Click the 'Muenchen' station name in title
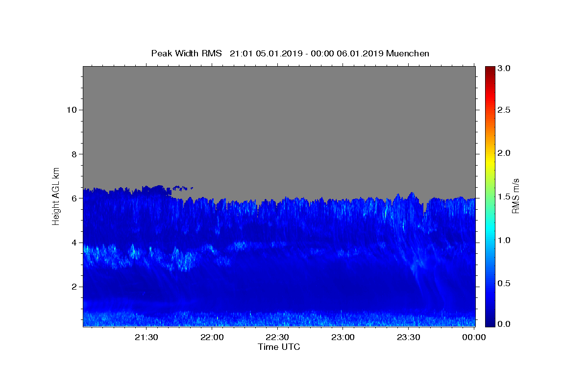Image resolution: width=588 pixels, height=392 pixels. (x=408, y=53)
